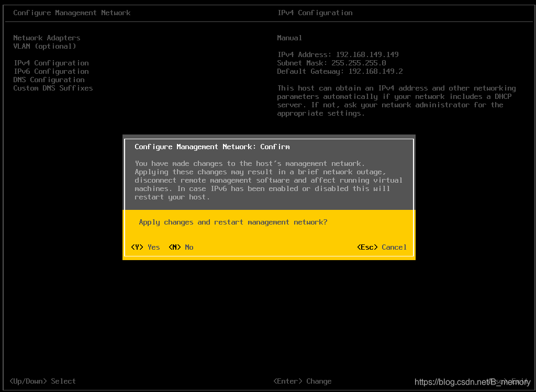Open DNS Configuration menu entry

(x=49, y=80)
